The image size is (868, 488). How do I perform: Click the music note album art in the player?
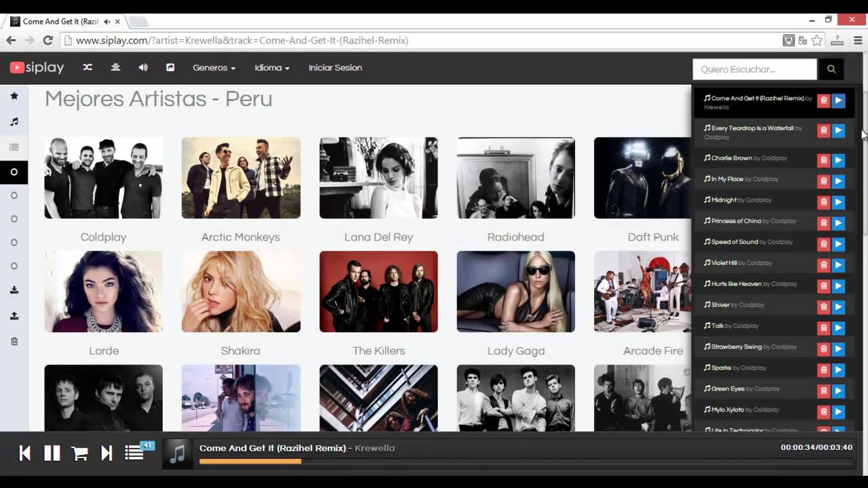[x=177, y=453]
